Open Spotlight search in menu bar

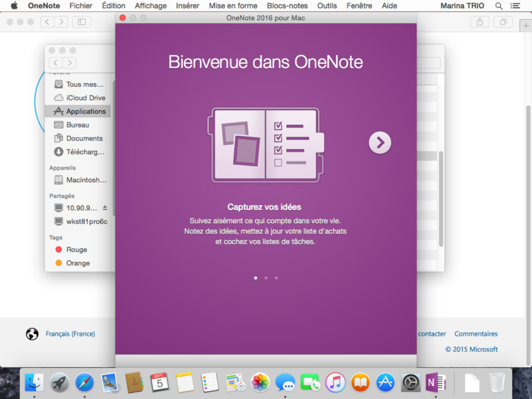pos(499,6)
